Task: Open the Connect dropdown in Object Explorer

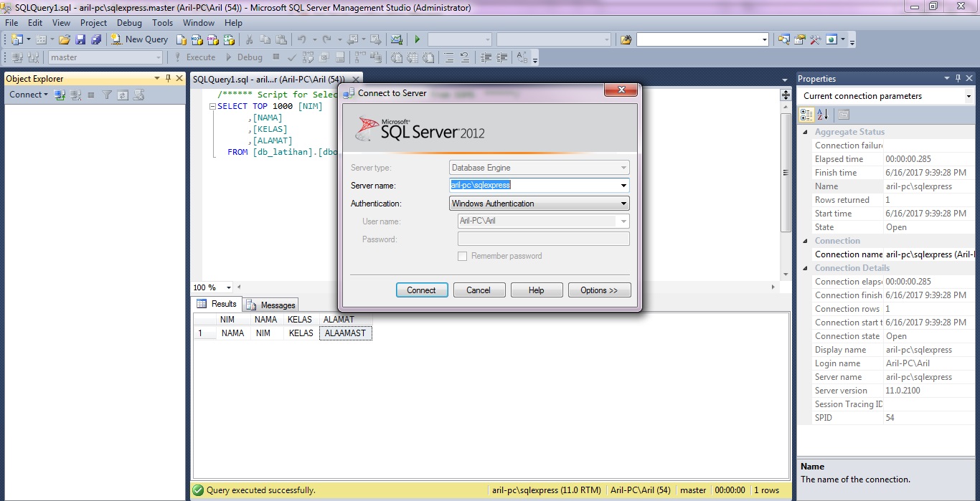Action: point(29,95)
